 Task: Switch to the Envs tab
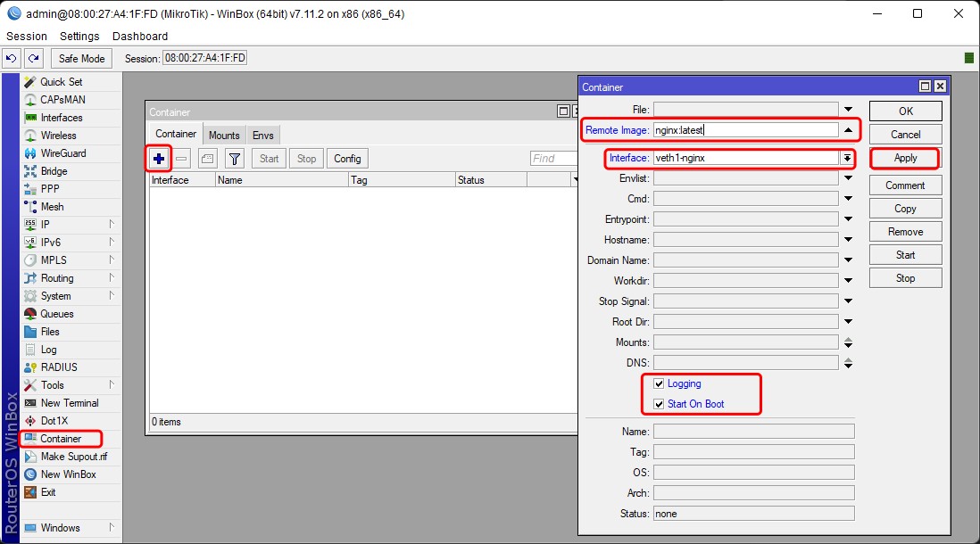pos(263,135)
